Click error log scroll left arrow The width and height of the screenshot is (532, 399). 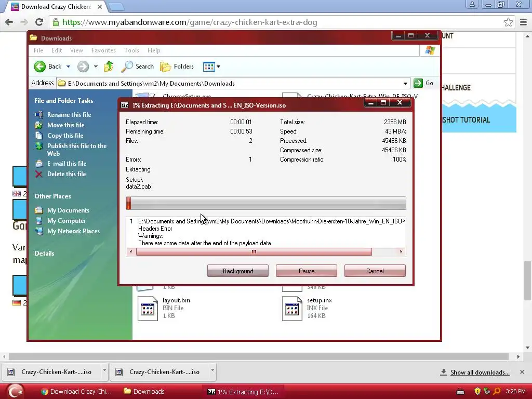point(131,251)
